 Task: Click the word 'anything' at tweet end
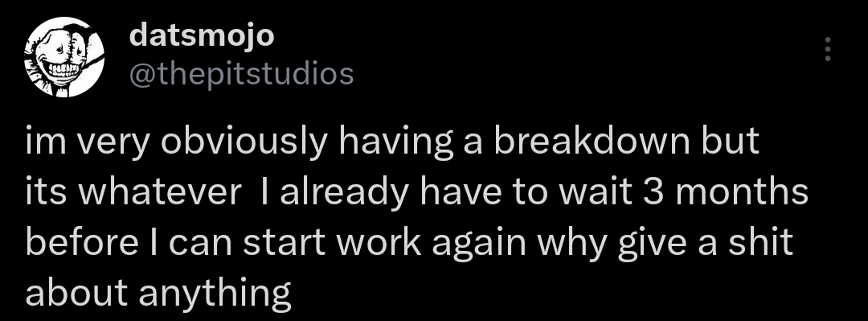215,294
